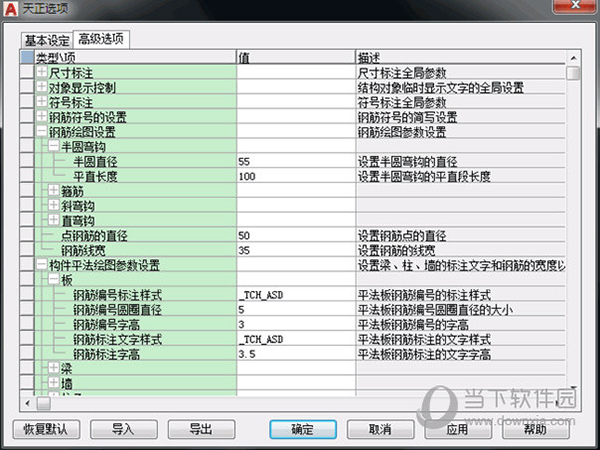Screen dimensions: 600x450
Task: Select the 钢筋编号标注样式 tree item
Action: tap(117, 295)
